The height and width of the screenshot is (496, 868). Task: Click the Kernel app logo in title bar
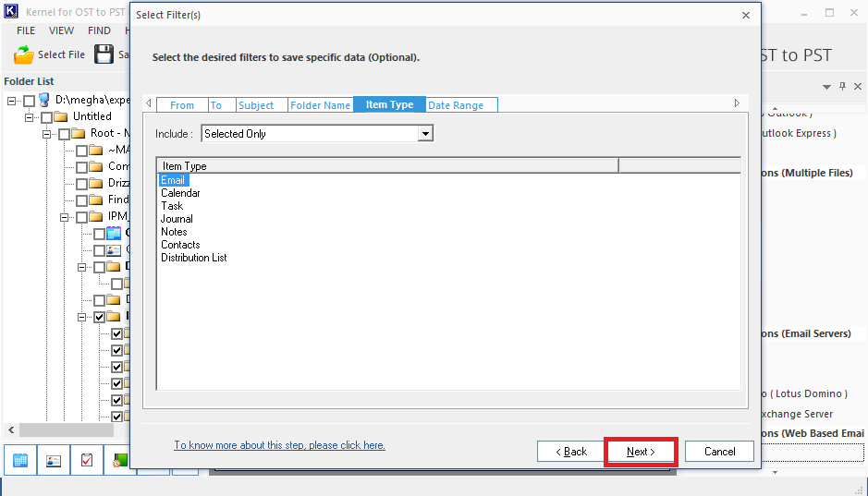point(10,11)
